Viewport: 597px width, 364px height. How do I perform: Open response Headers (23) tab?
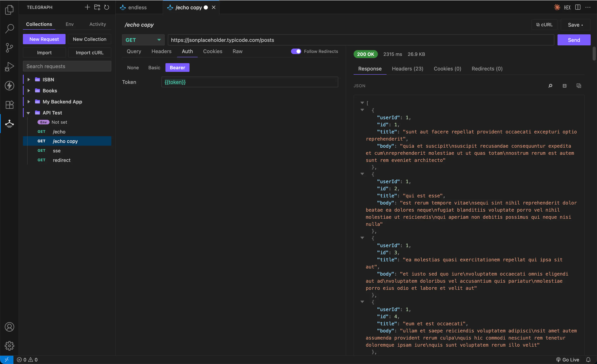pyautogui.click(x=407, y=69)
